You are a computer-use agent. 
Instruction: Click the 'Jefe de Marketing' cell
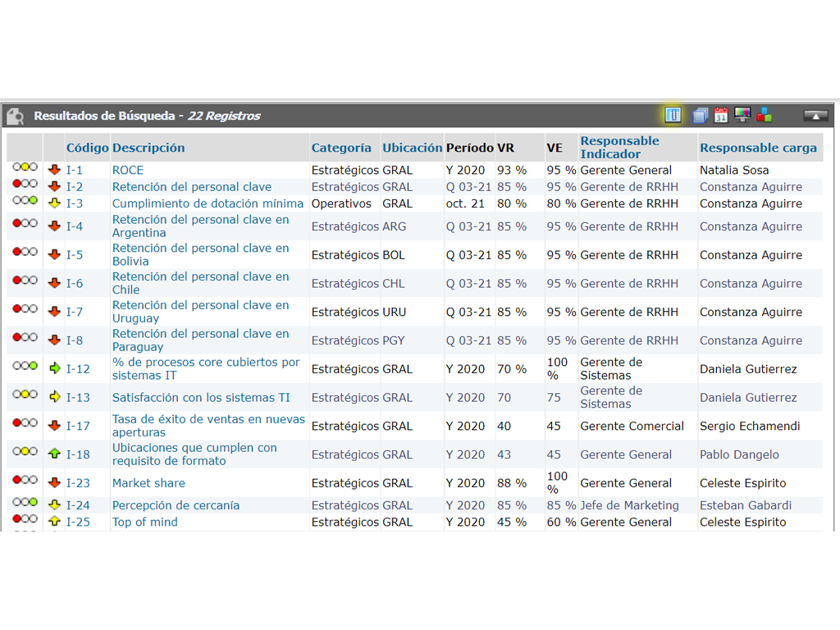(629, 505)
